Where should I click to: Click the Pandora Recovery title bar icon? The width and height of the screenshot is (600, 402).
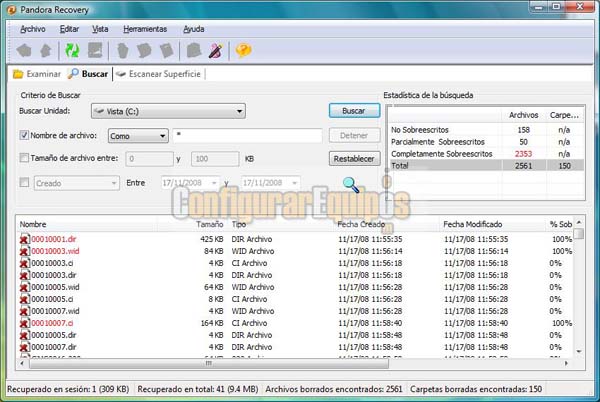coord(11,10)
